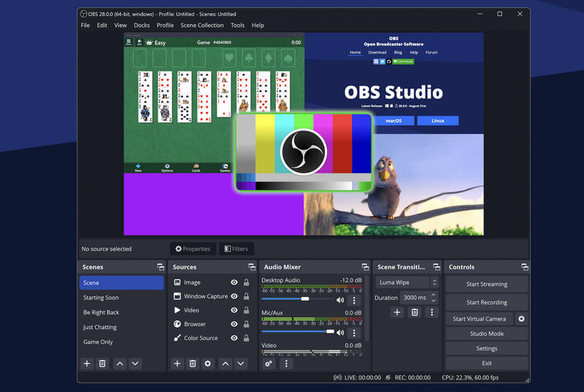This screenshot has width=584, height=392.
Task: Lock the Window Capture source
Action: click(246, 296)
